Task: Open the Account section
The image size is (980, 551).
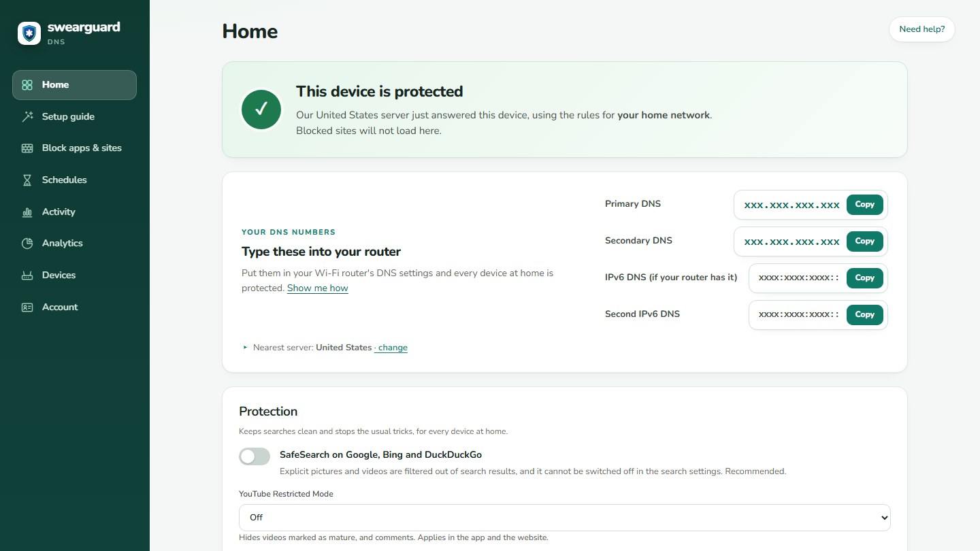Action: pyautogui.click(x=74, y=307)
